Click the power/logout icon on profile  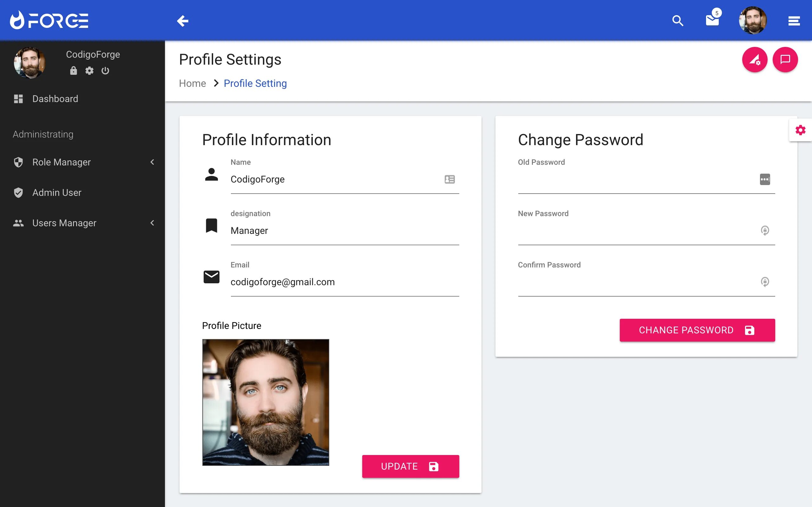pyautogui.click(x=105, y=71)
